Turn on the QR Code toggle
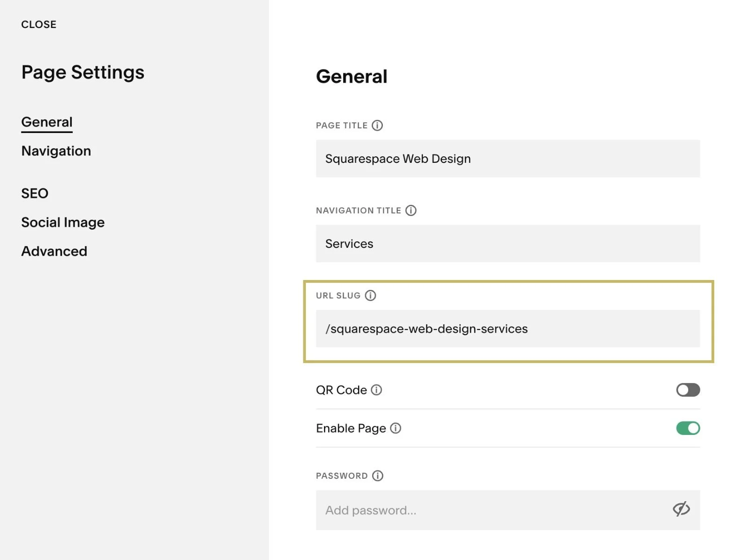Image resolution: width=747 pixels, height=560 pixels. pos(688,390)
